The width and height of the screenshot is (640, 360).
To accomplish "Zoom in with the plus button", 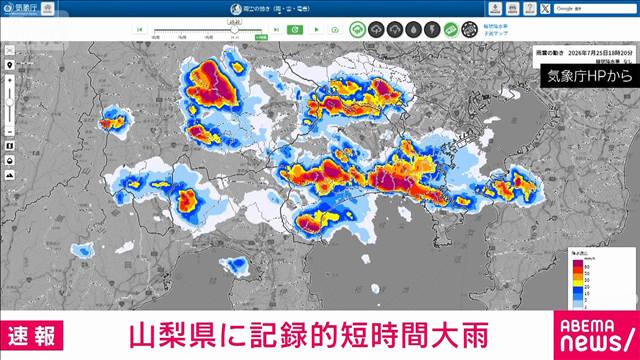I will pyautogui.click(x=10, y=80).
